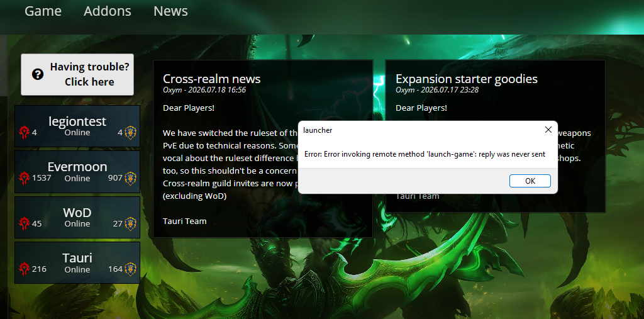Click Alliance icon on Tauri realm
644x319 pixels.
point(131,269)
